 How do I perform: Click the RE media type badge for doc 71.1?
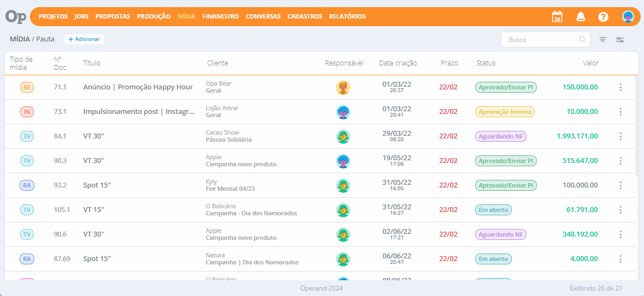pyautogui.click(x=27, y=87)
